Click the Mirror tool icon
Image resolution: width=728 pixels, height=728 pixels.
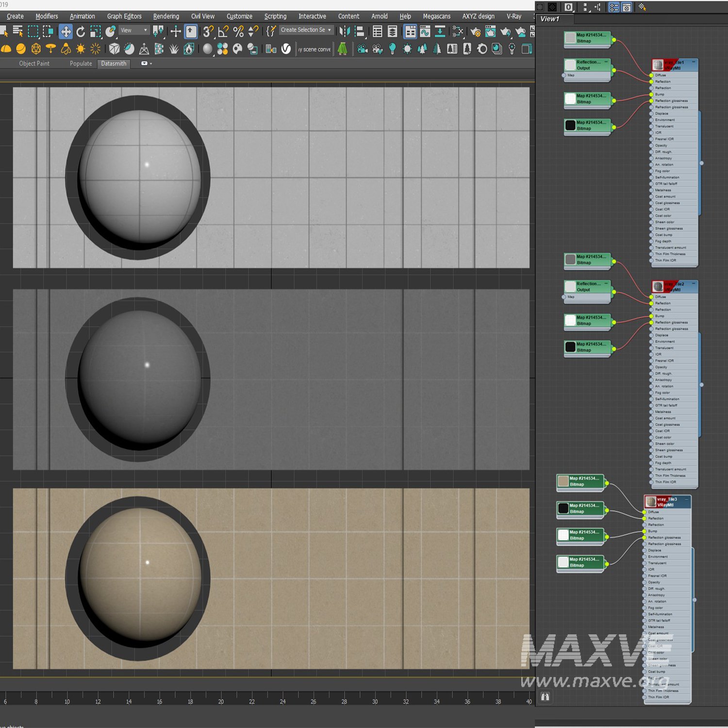(344, 32)
